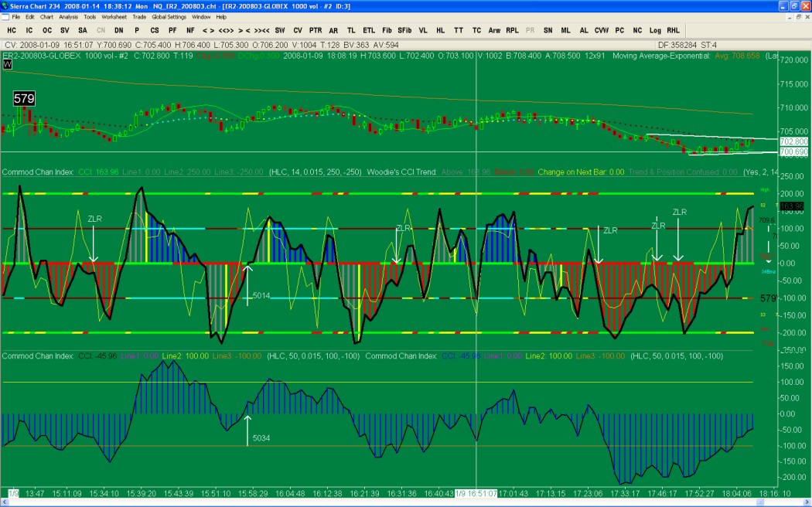The image size is (812, 507).
Task: Open the Edit menu
Action: [30, 17]
